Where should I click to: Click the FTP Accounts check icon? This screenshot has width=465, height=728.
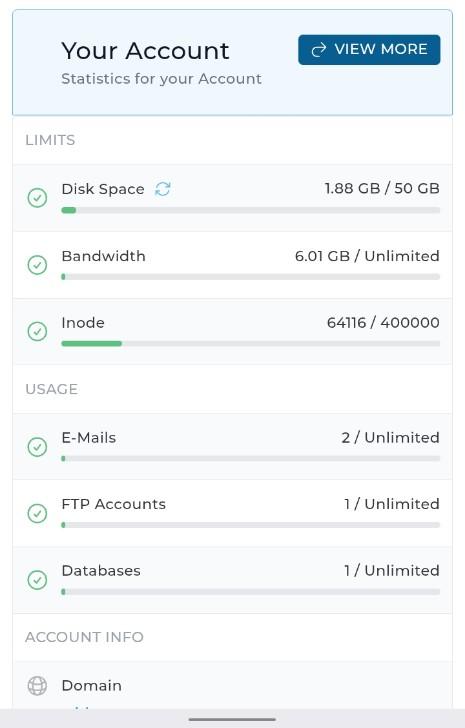(37, 514)
